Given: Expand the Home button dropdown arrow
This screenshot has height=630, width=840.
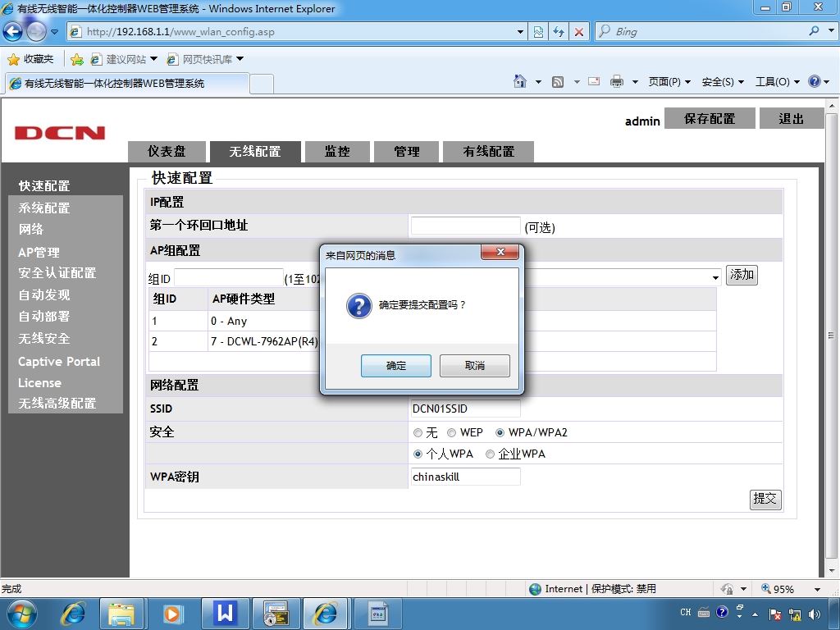Looking at the screenshot, I should pos(538,82).
